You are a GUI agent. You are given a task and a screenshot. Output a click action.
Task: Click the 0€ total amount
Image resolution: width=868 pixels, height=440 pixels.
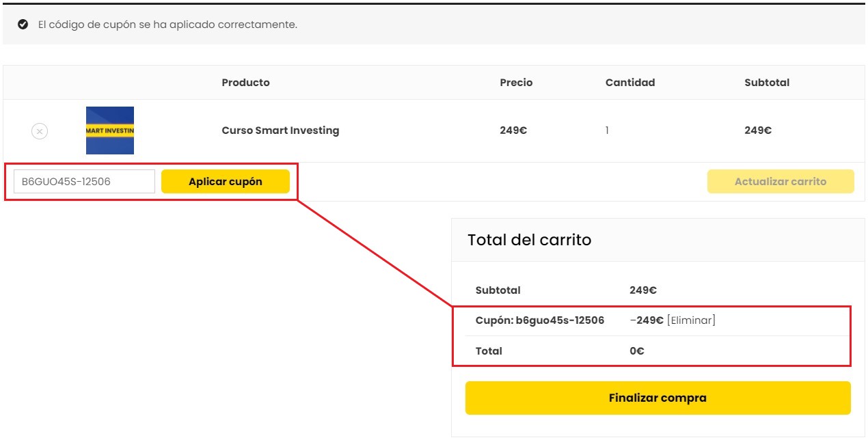(x=637, y=351)
